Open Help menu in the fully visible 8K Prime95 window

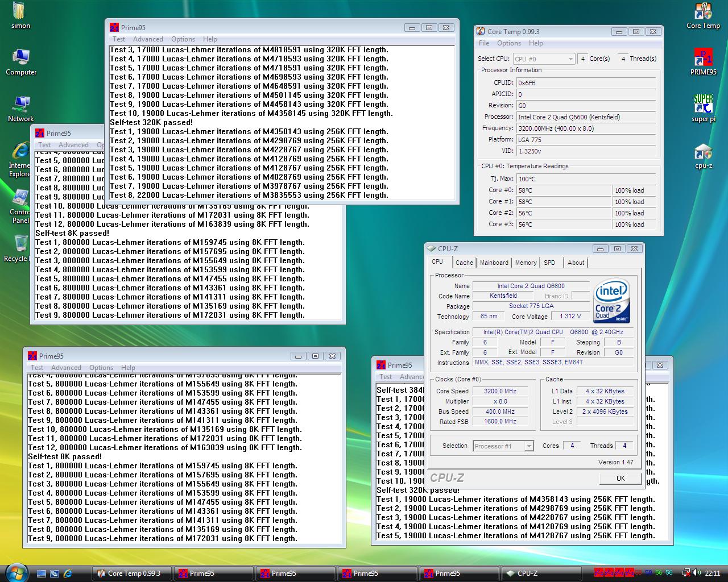[x=128, y=368]
